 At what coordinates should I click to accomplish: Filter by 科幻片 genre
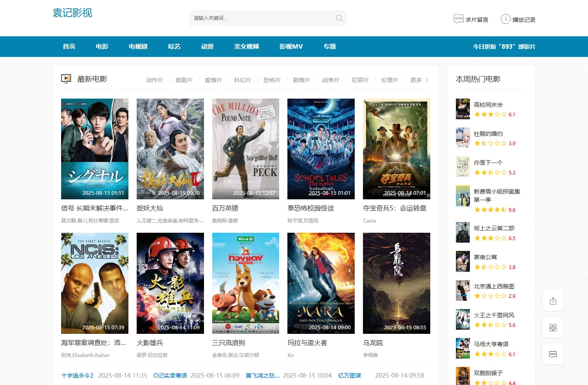pos(242,80)
